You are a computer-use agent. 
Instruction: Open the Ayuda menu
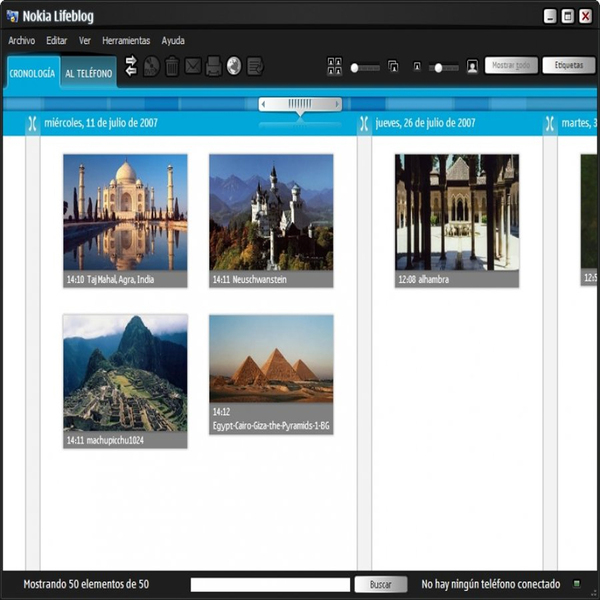pos(173,41)
